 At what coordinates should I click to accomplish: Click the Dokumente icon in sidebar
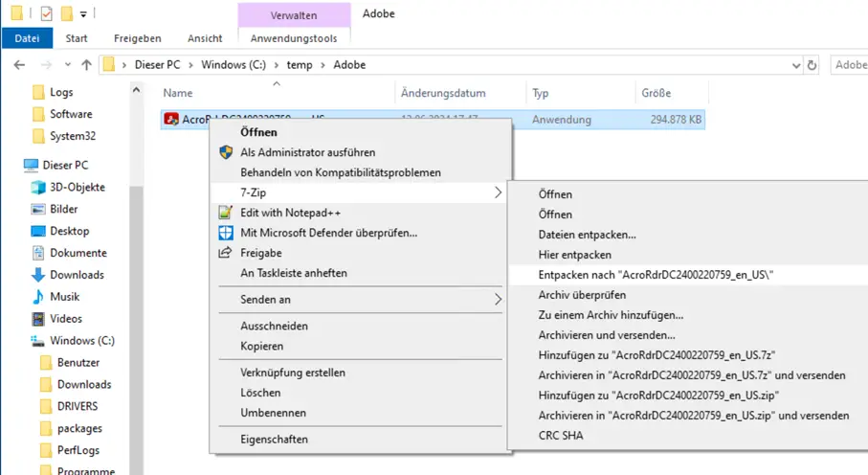38,253
